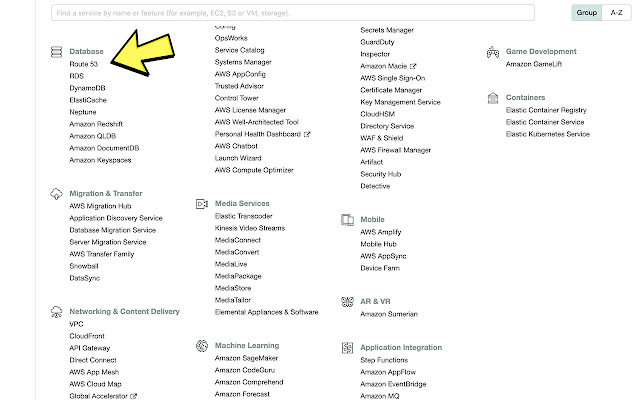This screenshot has width=640, height=400.
Task: Click the Application Integration category icon
Action: click(x=347, y=348)
